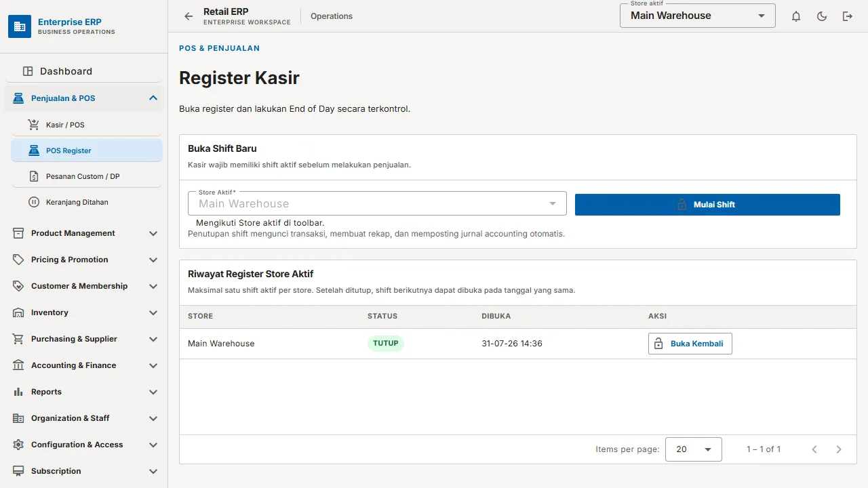Expand Customer & Membership chevron
Viewport: 868px width, 488px height.
coord(153,286)
